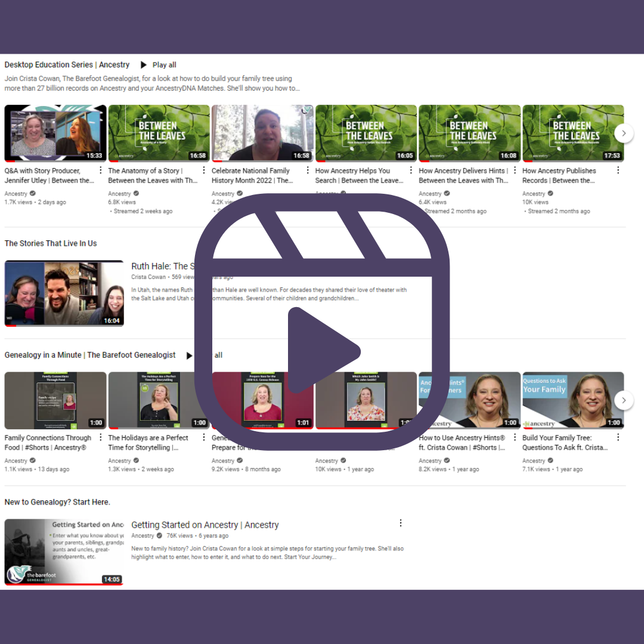This screenshot has width=644, height=644.
Task: Open options menu for The Holidays are a Perfect Time short
Action: coord(204,438)
